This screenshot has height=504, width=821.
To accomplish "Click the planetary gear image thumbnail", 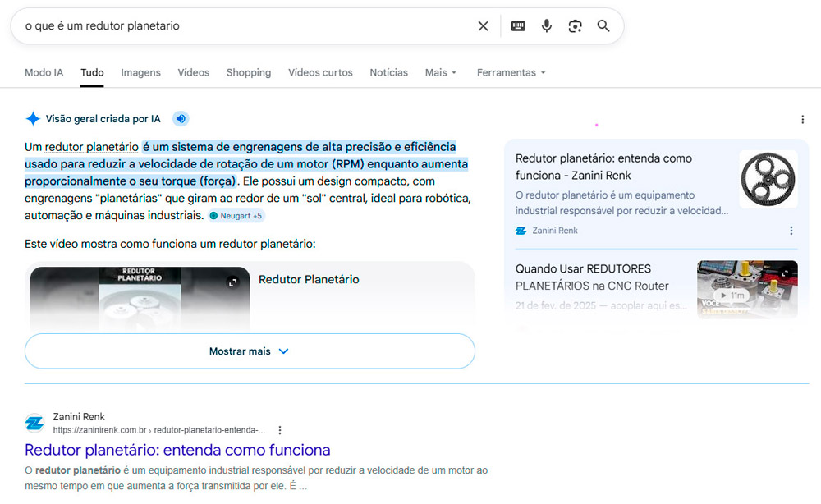I will 768,180.
